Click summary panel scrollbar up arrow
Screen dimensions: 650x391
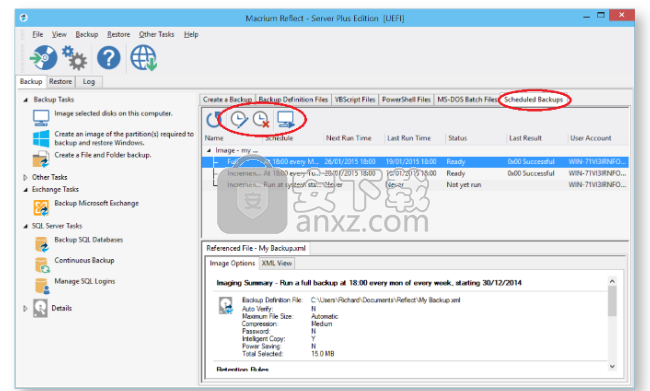612,282
